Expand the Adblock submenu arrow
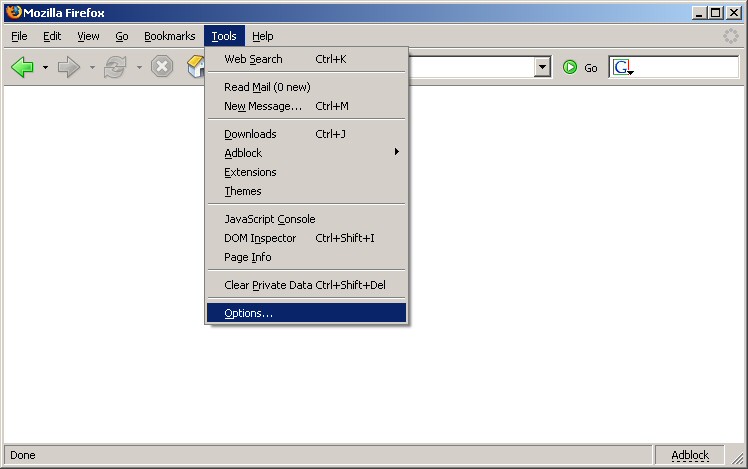 [396, 152]
